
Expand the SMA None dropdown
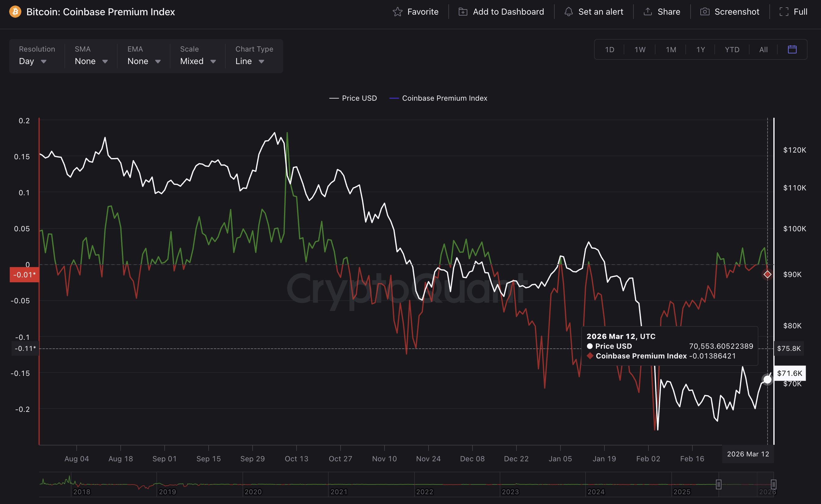tap(91, 61)
